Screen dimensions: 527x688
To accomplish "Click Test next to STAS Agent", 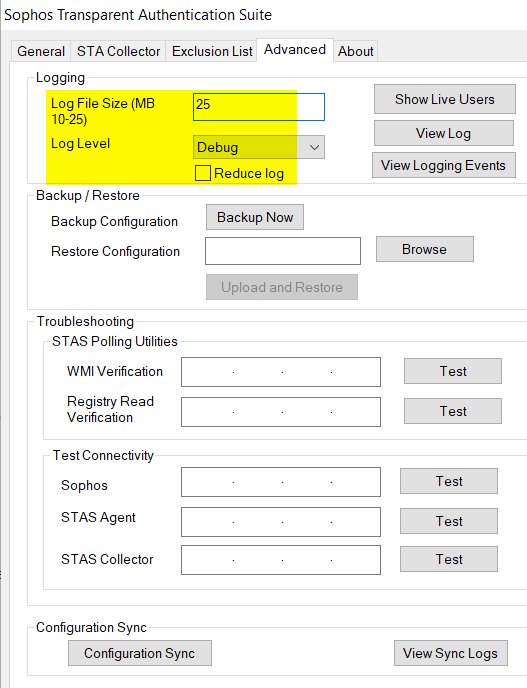I will pos(449,521).
